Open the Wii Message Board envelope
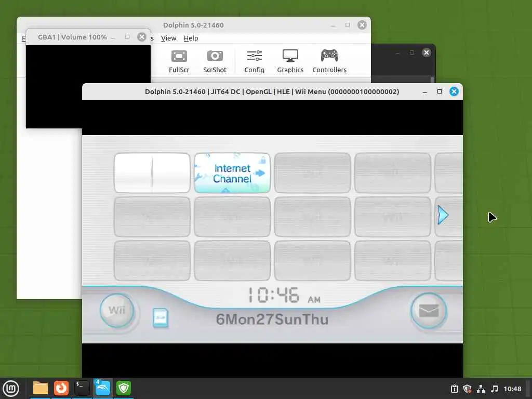 pyautogui.click(x=429, y=311)
